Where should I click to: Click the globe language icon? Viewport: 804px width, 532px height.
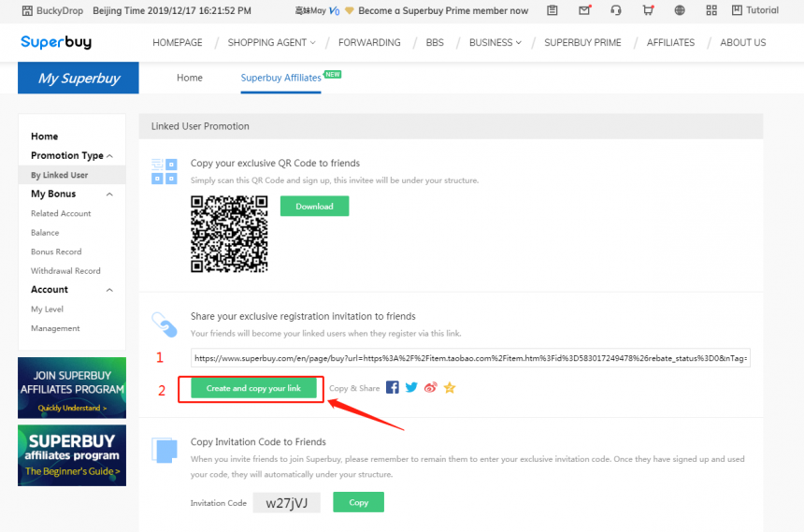point(680,11)
